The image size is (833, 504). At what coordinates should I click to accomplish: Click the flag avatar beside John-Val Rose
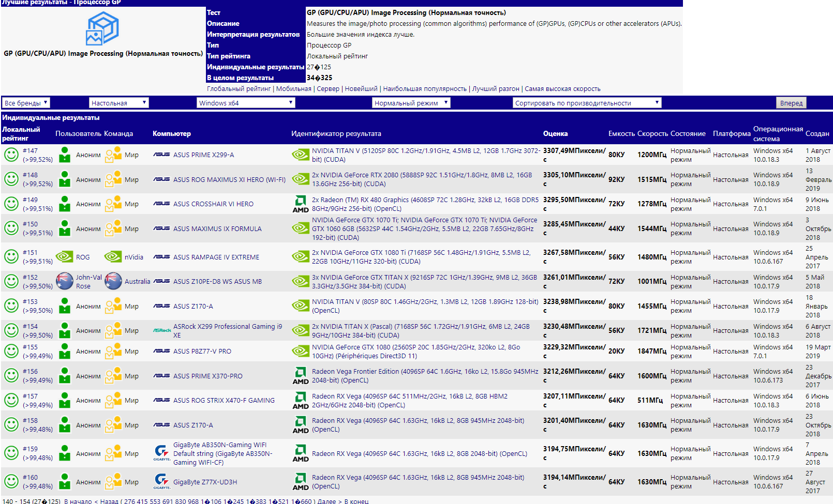64,281
